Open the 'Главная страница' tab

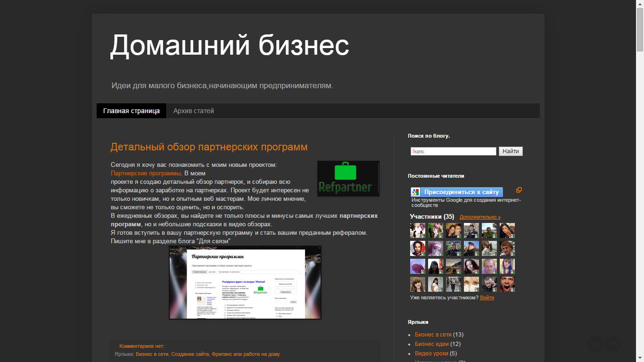point(132,111)
